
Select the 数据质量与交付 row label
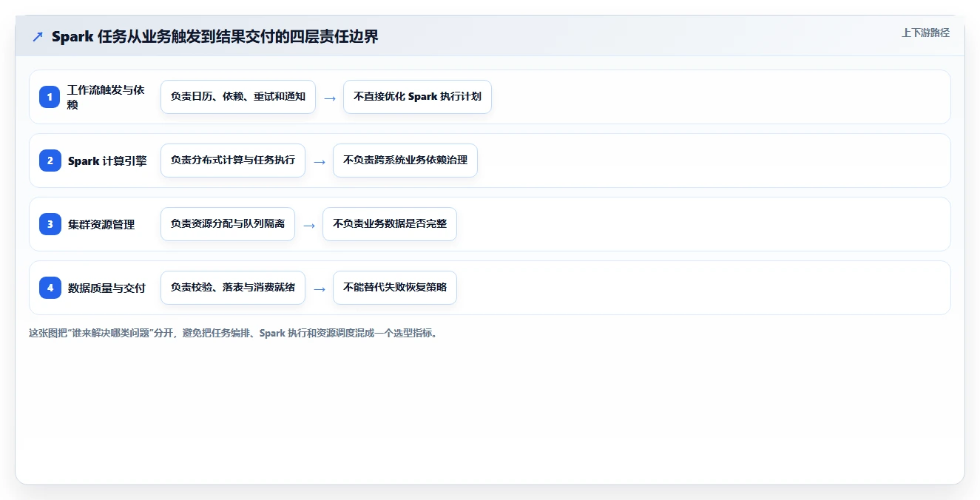[107, 288]
